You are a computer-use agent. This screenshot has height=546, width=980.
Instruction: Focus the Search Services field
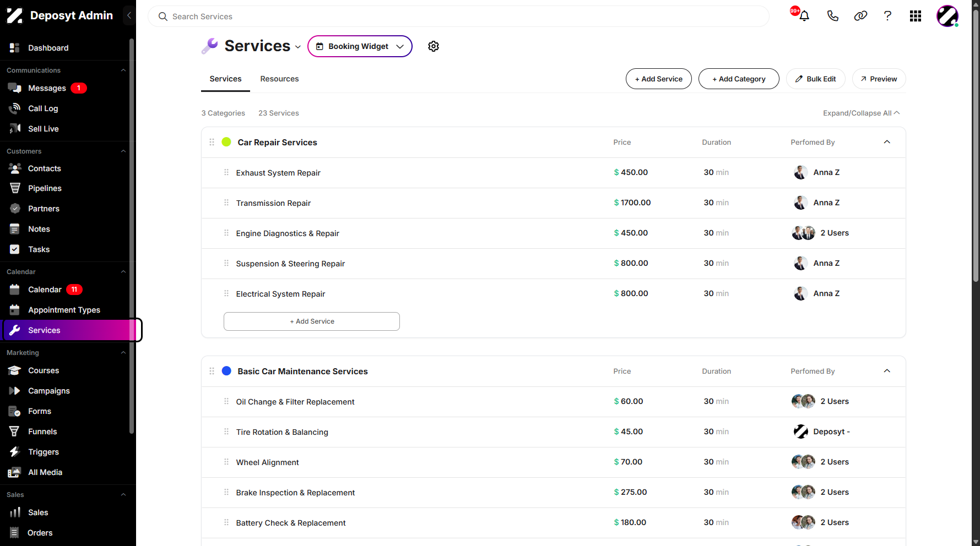coord(458,17)
